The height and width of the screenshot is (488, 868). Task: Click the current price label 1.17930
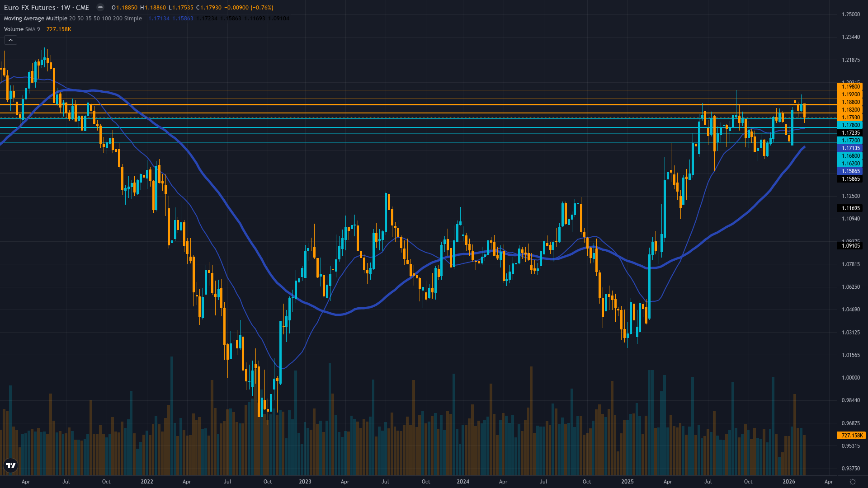pyautogui.click(x=850, y=117)
